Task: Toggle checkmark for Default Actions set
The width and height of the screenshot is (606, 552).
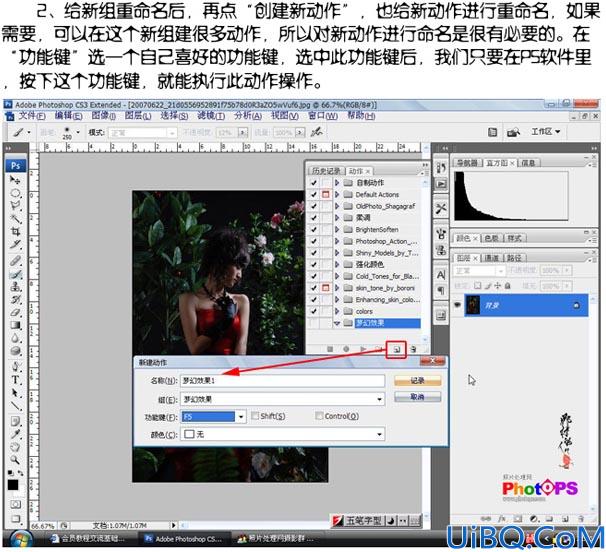Action: (313, 194)
